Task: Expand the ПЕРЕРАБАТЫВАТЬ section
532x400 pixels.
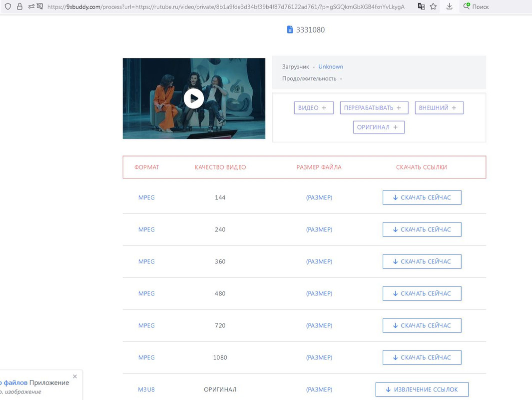Action: pos(374,107)
